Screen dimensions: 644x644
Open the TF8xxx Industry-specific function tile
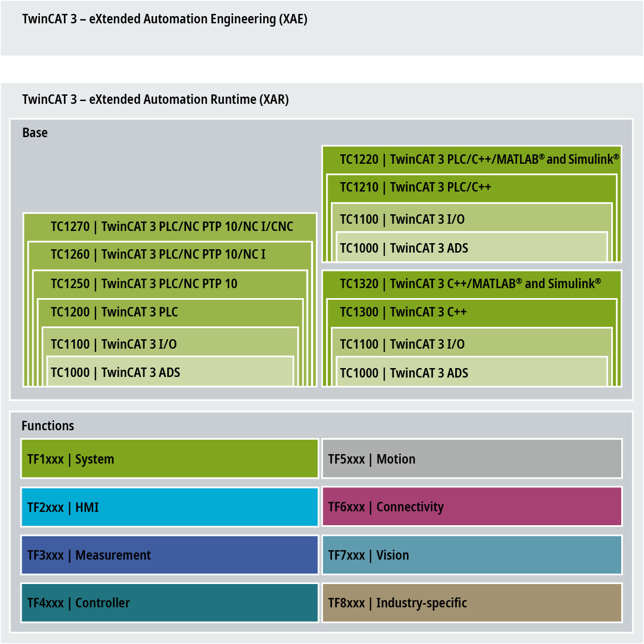(472, 603)
